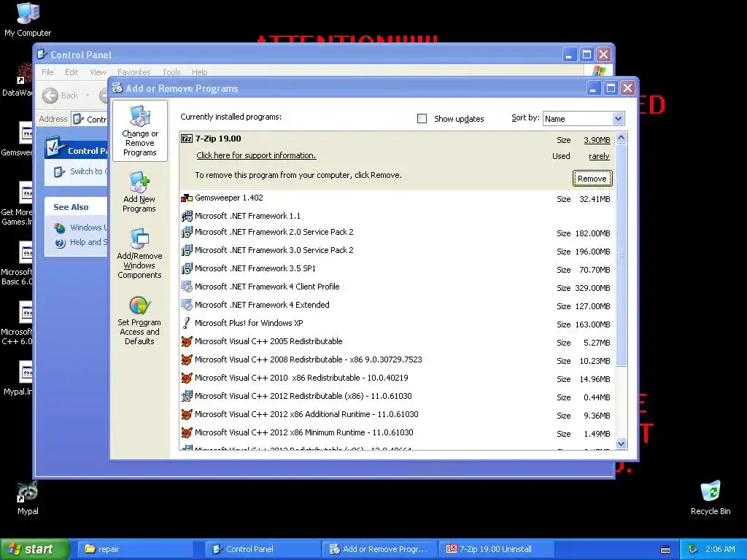Click the Control Panel Address field
The height and width of the screenshot is (560, 747).
tap(90, 119)
